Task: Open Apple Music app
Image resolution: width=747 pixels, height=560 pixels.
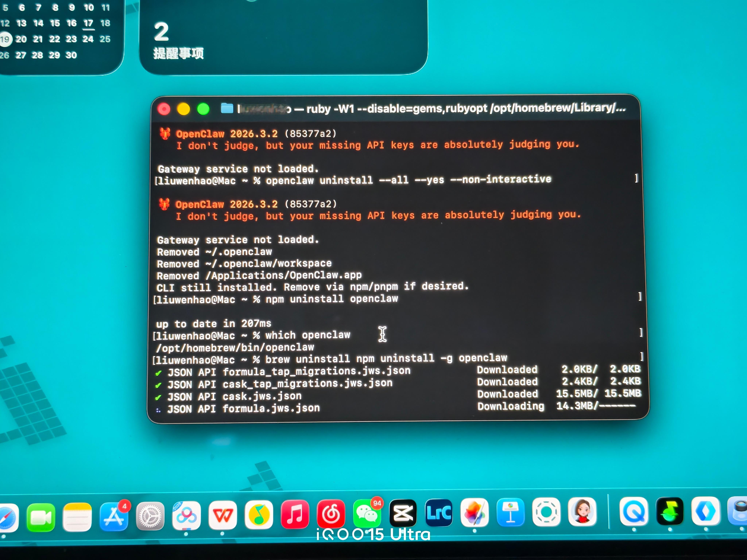Action: pos(295,514)
